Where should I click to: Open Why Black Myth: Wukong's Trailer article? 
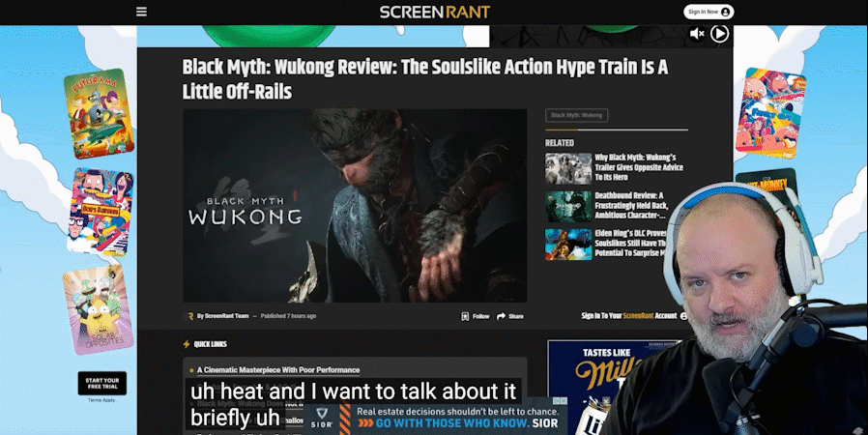[639, 167]
